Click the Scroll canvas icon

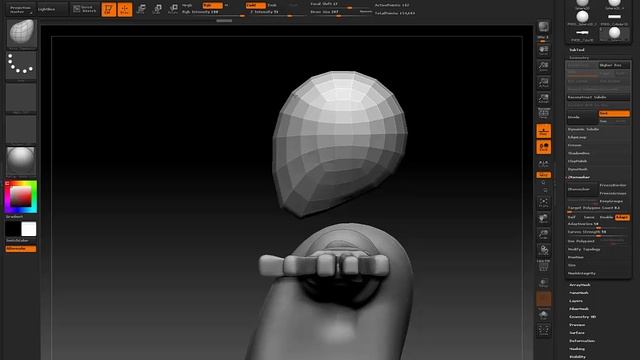click(x=543, y=50)
